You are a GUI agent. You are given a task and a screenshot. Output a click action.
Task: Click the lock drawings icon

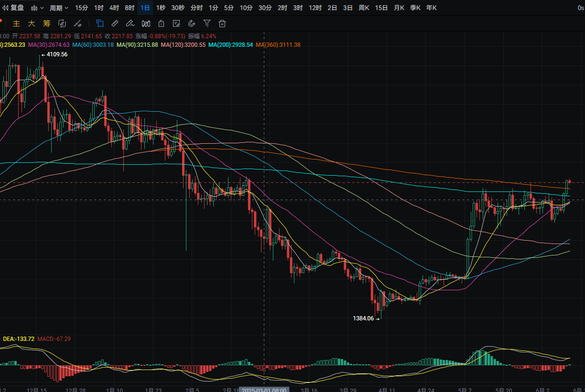(x=162, y=23)
